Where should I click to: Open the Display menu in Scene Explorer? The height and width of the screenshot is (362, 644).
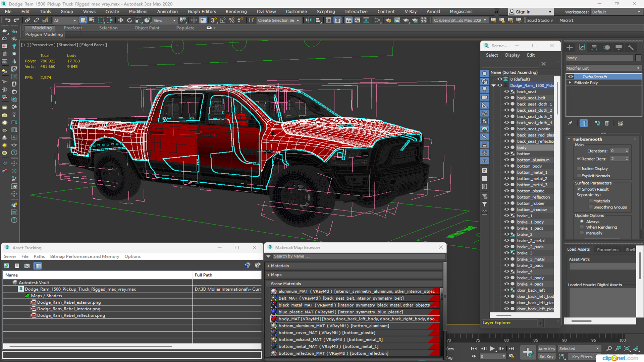512,55
